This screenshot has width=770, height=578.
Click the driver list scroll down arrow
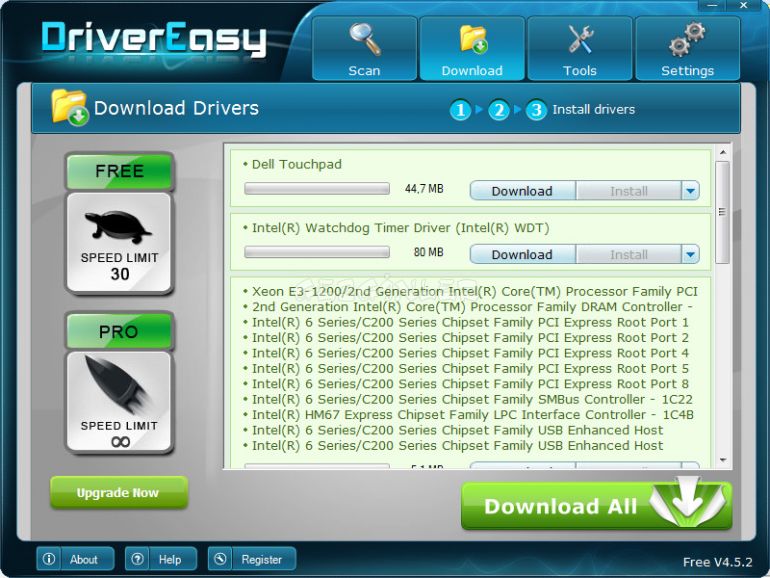click(x=723, y=460)
